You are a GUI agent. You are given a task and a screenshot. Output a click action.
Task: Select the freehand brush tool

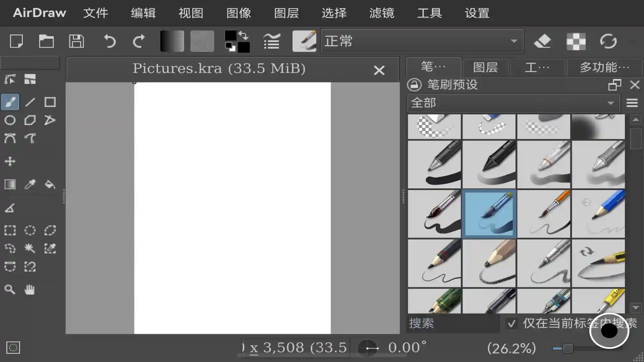pyautogui.click(x=10, y=102)
